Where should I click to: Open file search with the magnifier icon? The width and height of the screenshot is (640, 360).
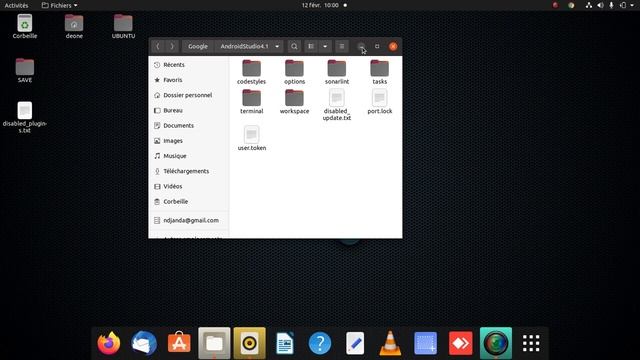pyautogui.click(x=294, y=47)
